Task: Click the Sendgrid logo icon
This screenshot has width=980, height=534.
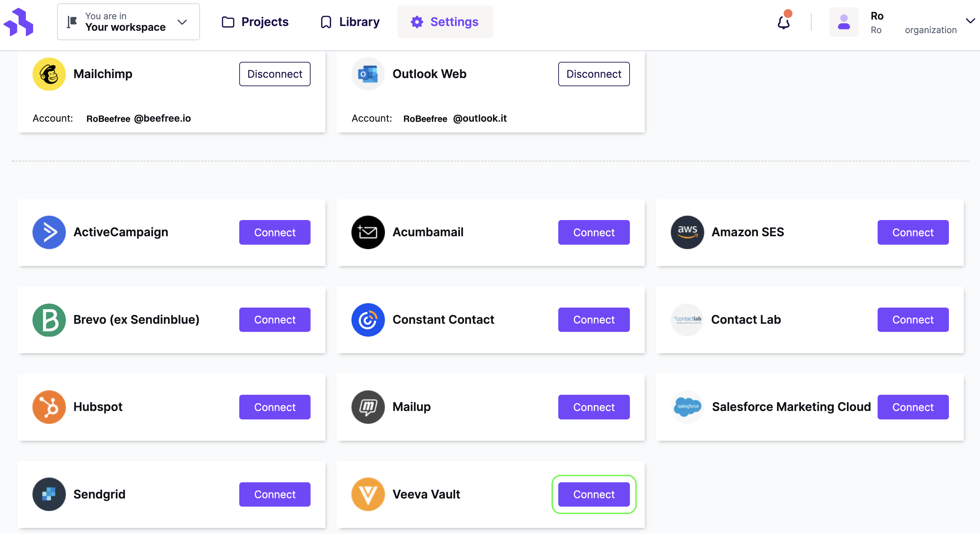Action: click(49, 494)
